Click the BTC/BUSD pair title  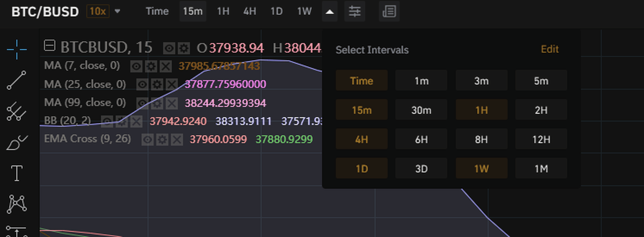click(45, 12)
